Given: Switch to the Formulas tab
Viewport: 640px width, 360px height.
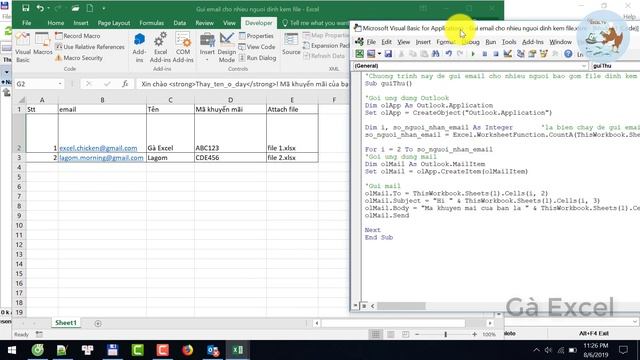Looking at the screenshot, I should (x=151, y=23).
